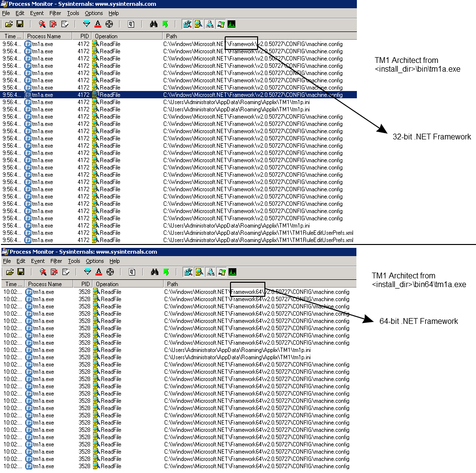Open Tools menu in bottom Process Monitor window
This screenshot has height=473, width=476.
[x=74, y=261]
